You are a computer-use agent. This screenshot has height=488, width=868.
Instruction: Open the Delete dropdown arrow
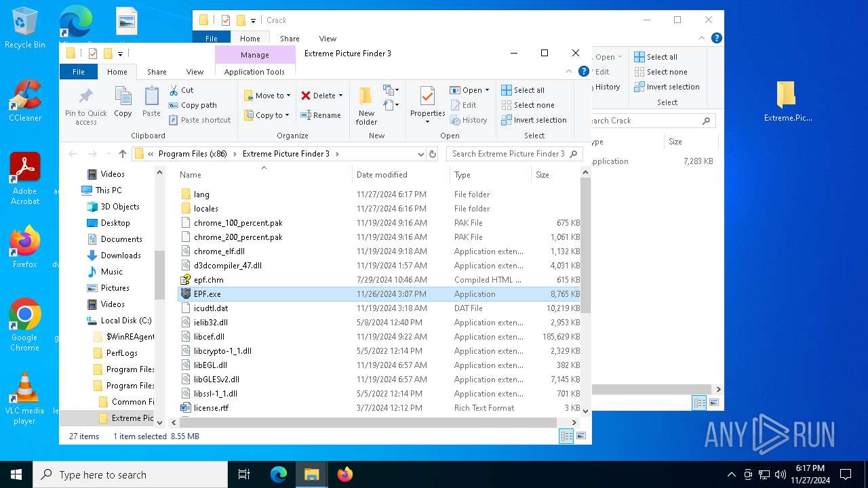click(x=340, y=96)
